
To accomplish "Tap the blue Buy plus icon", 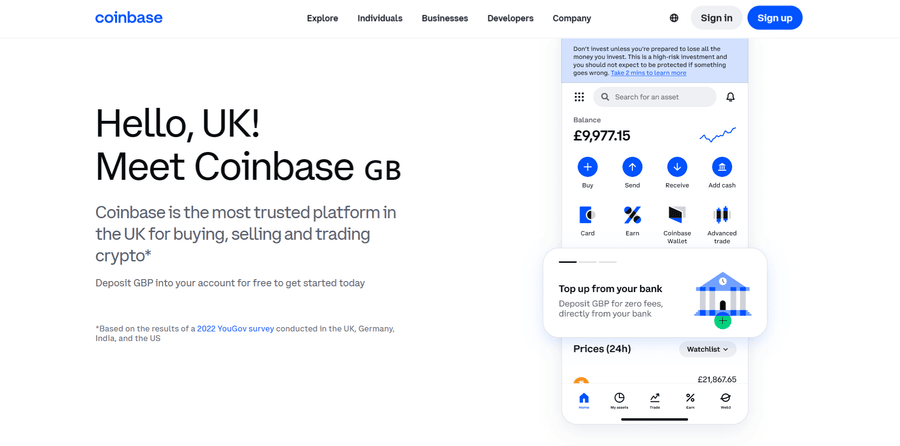I will tap(587, 167).
